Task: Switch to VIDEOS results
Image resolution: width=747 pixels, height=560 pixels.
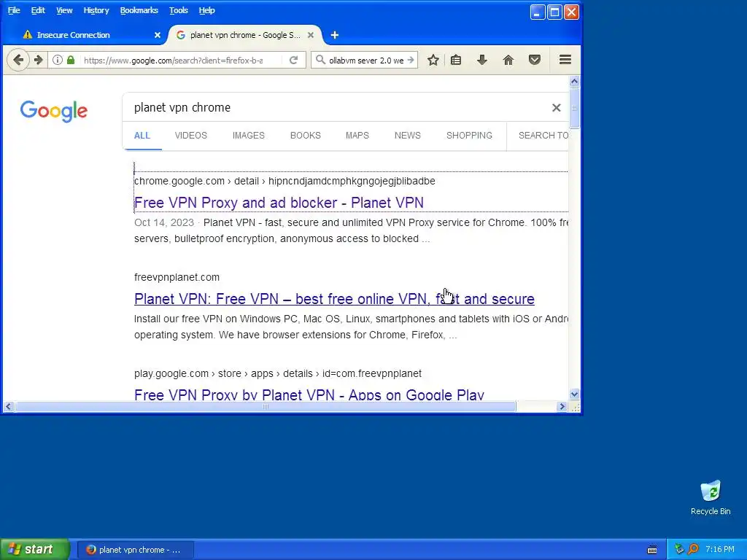Action: (x=190, y=136)
